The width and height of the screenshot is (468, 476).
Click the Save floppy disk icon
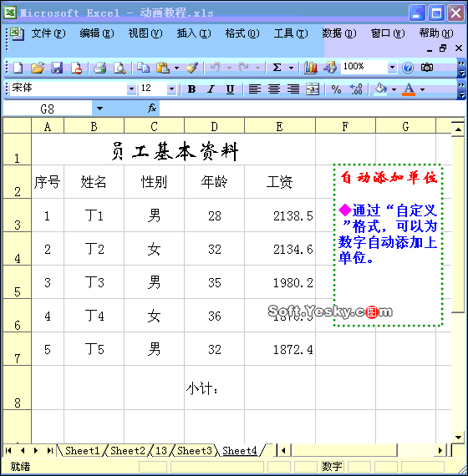57,68
